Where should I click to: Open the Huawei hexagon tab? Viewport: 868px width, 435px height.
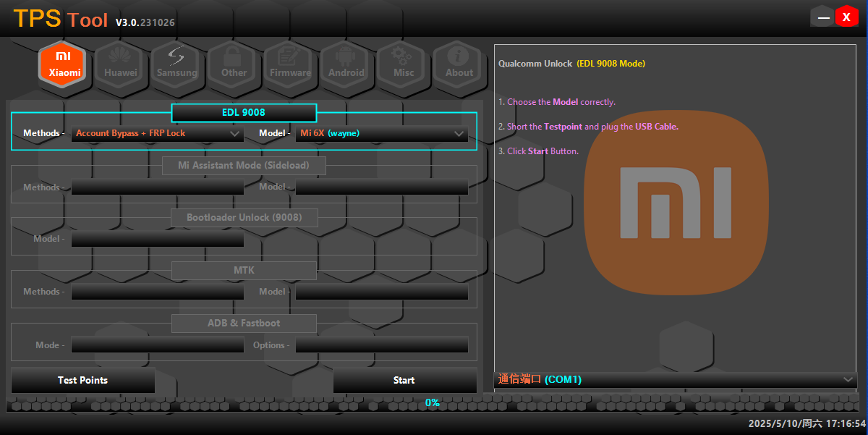pos(120,64)
